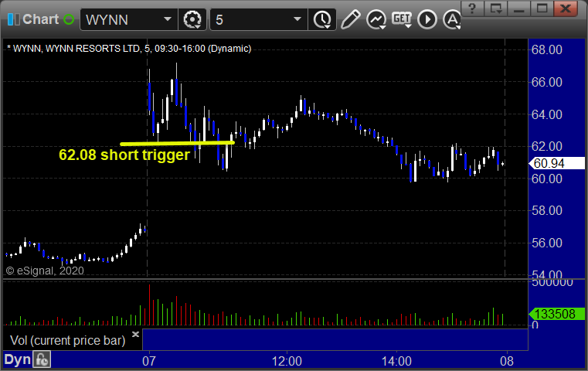Viewport: 588px width, 371px height.
Task: Click the bar replay play button
Action: [x=427, y=19]
